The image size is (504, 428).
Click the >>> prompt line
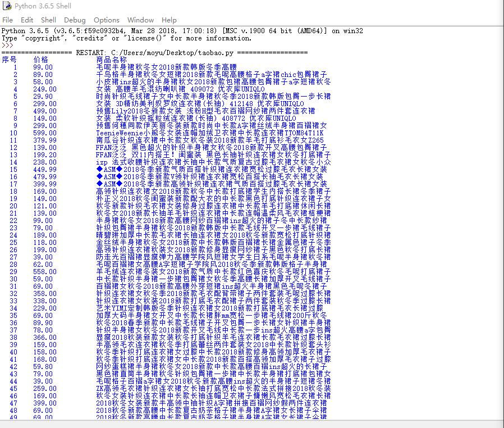7,45
